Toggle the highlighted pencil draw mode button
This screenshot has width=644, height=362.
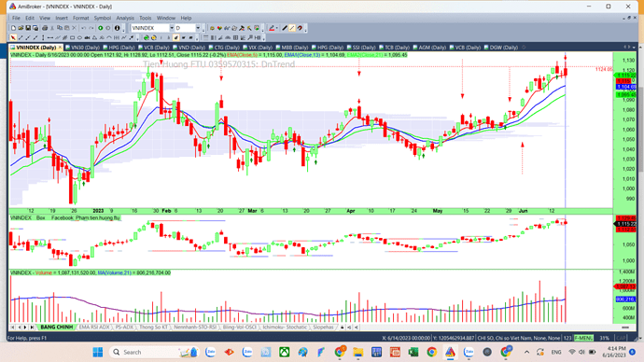[292, 28]
